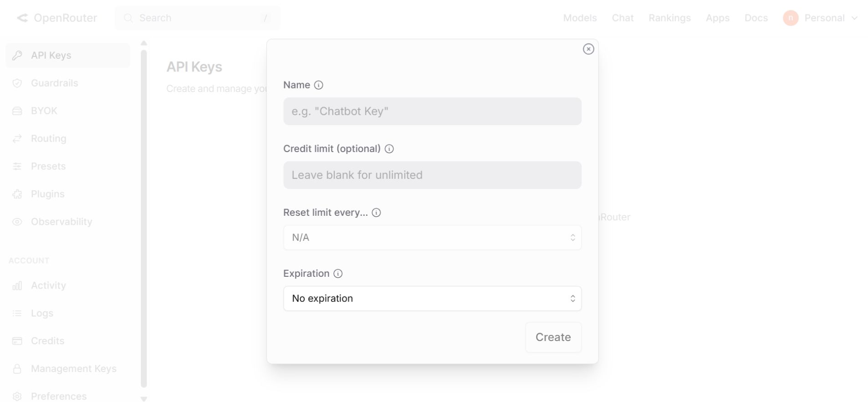This screenshot has height=402, width=868.
Task: Close the create key dialog
Action: [x=588, y=49]
